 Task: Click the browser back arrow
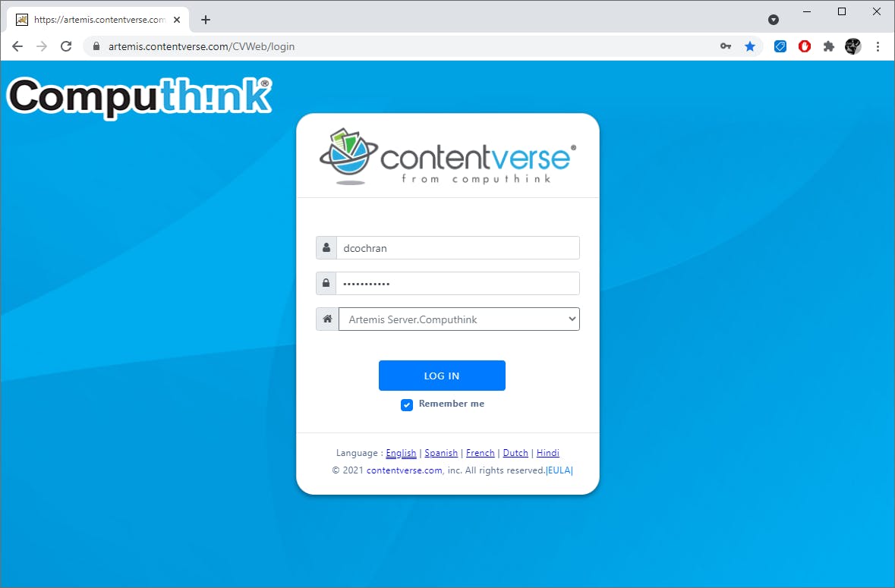[17, 46]
